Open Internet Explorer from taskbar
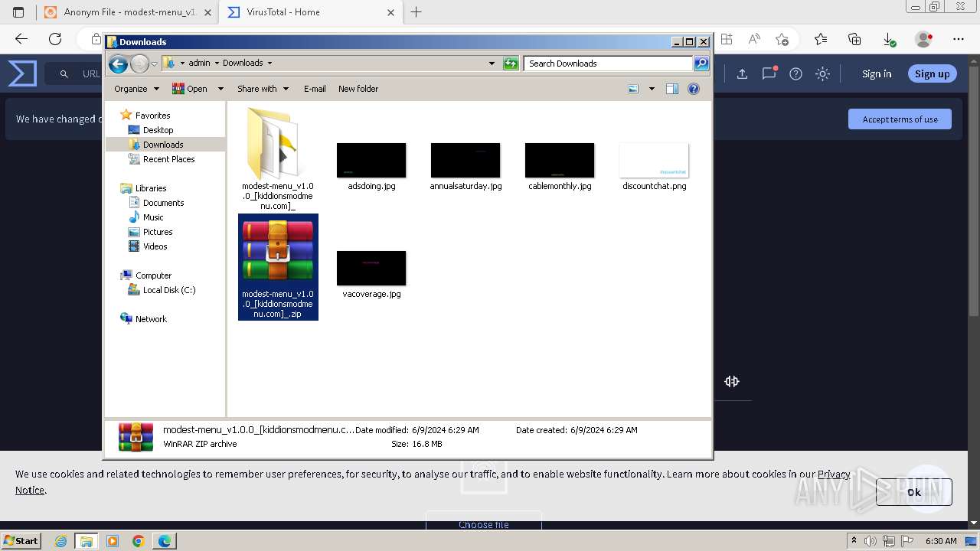The height and width of the screenshot is (551, 980). (x=61, y=541)
